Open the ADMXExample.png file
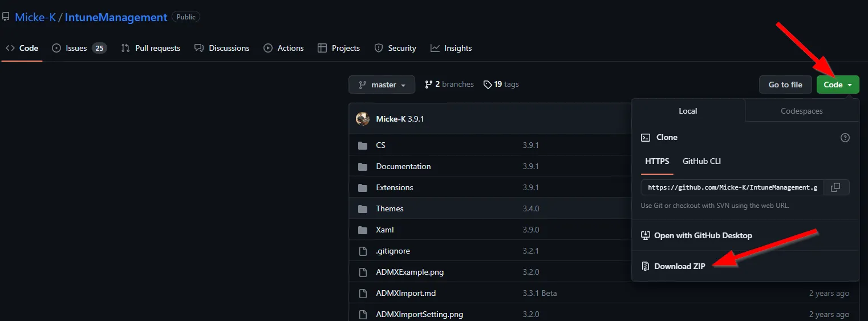The width and height of the screenshot is (868, 321). [409, 272]
